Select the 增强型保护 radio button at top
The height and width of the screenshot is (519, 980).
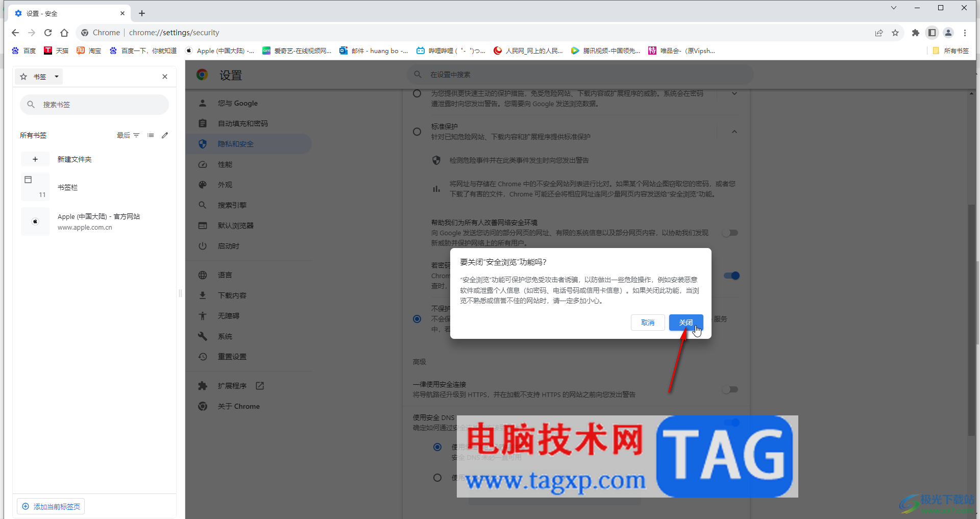[417, 93]
